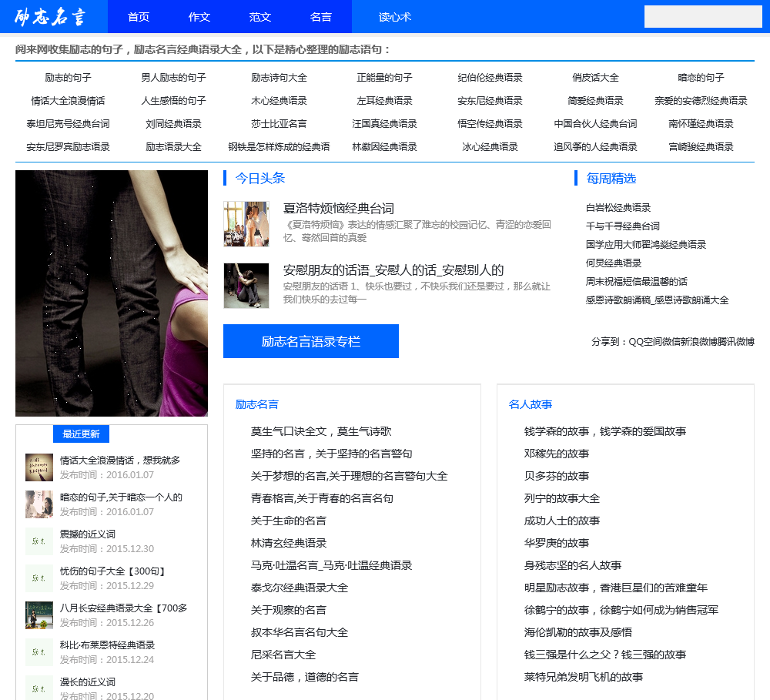This screenshot has height=700, width=770.
Task: Open 钱学森的故事 link
Action: pos(605,431)
